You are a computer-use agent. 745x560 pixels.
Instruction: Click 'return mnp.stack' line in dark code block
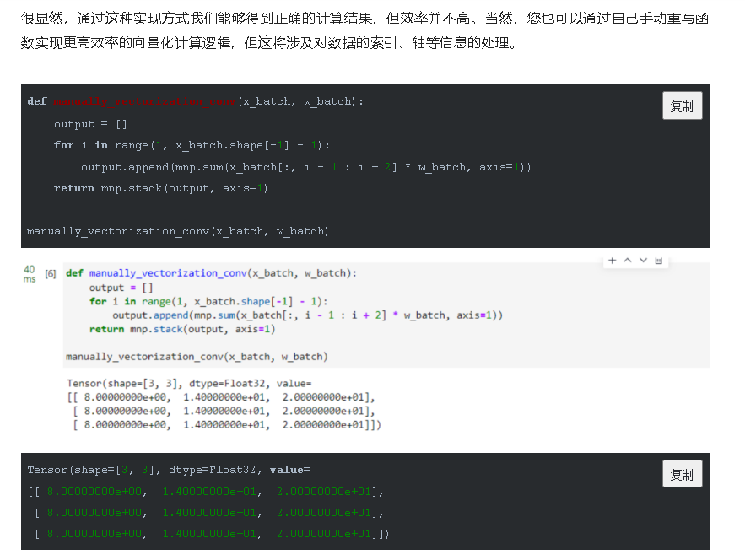pyautogui.click(x=160, y=188)
